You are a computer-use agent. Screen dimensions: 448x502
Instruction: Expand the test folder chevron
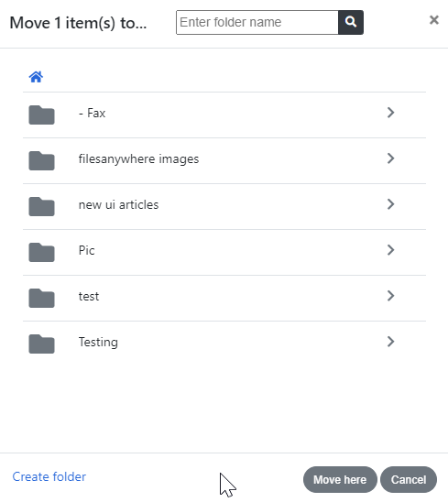tap(390, 296)
